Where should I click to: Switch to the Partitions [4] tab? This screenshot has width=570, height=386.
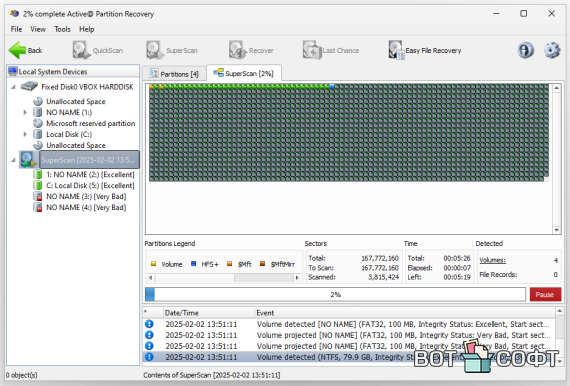[174, 74]
